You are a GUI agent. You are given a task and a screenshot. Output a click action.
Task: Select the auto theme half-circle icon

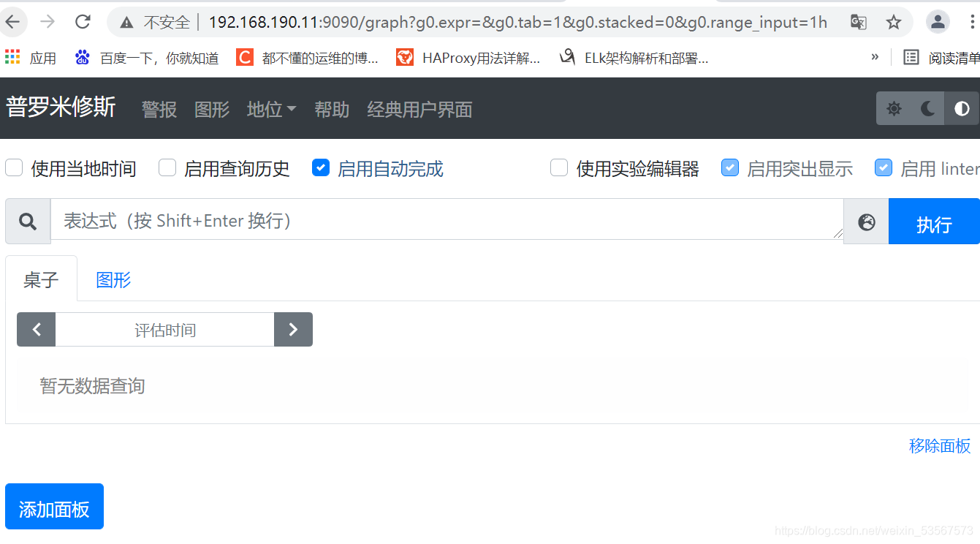coord(962,109)
